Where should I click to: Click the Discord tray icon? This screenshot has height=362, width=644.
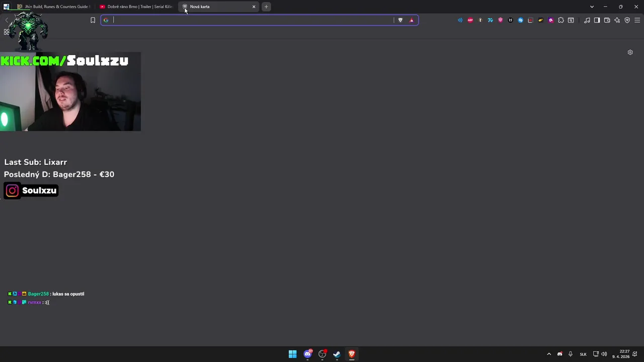tap(559, 354)
